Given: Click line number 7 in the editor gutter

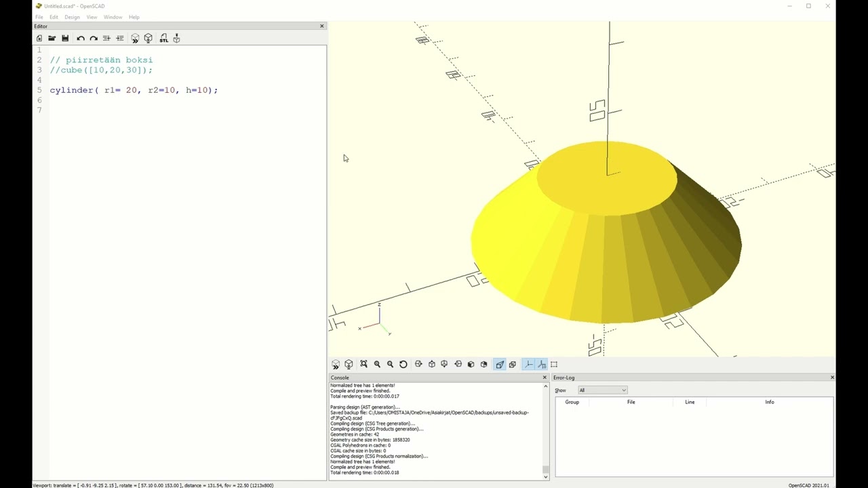Looking at the screenshot, I should (x=39, y=110).
